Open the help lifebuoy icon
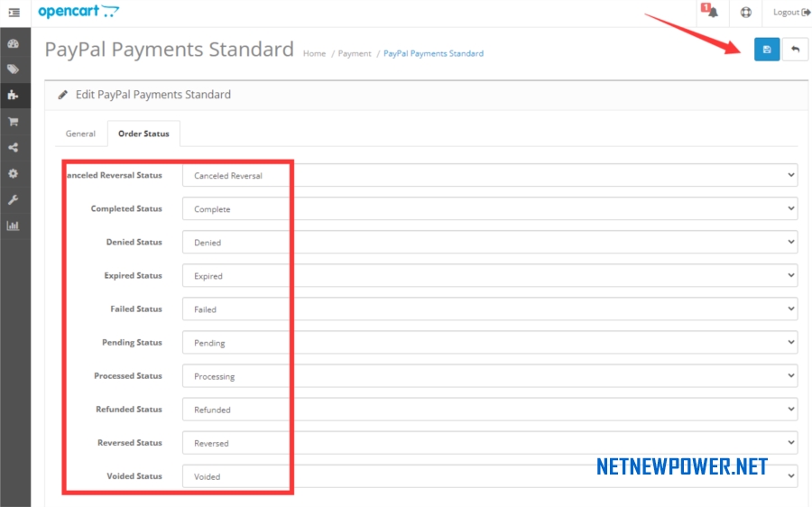 pyautogui.click(x=746, y=13)
